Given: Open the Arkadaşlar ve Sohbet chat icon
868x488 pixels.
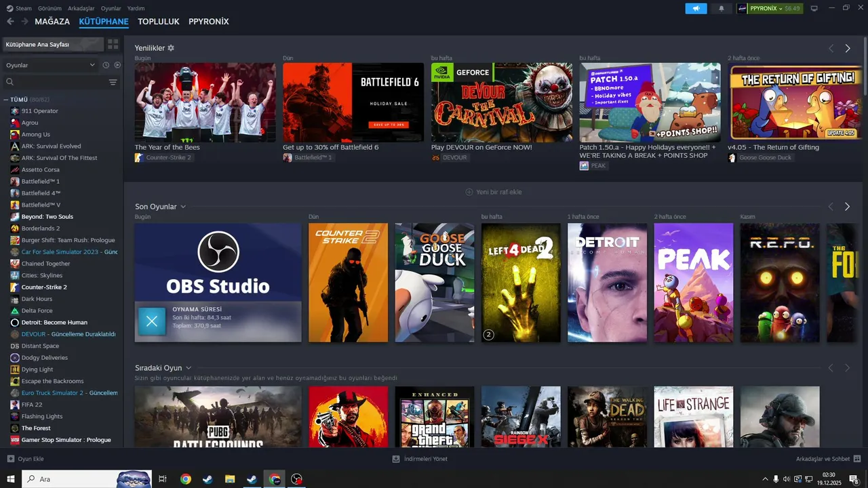Looking at the screenshot, I should coord(857,459).
